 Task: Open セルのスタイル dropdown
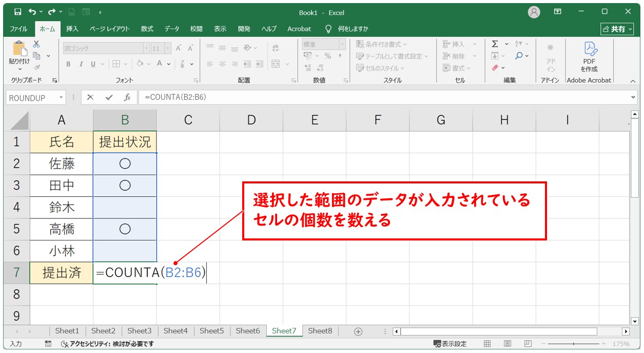(x=380, y=68)
